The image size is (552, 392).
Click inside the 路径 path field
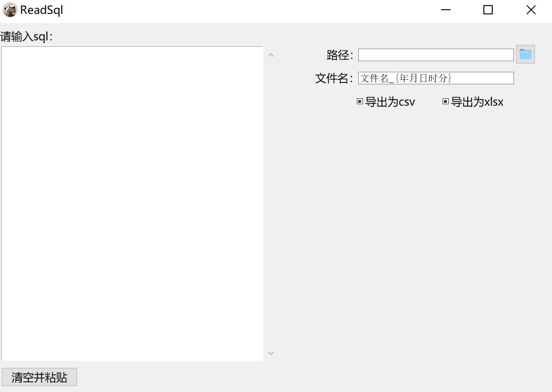pos(436,54)
